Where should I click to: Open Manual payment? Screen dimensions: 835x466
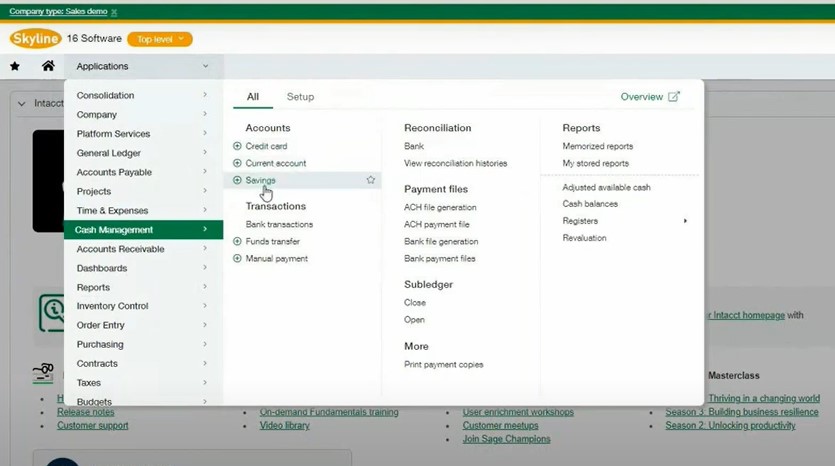tap(276, 258)
